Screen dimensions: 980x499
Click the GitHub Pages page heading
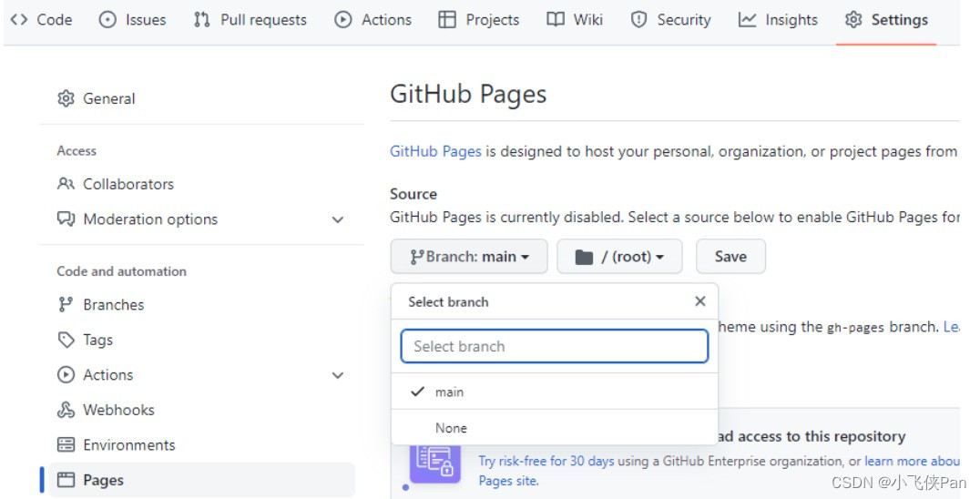(x=468, y=95)
